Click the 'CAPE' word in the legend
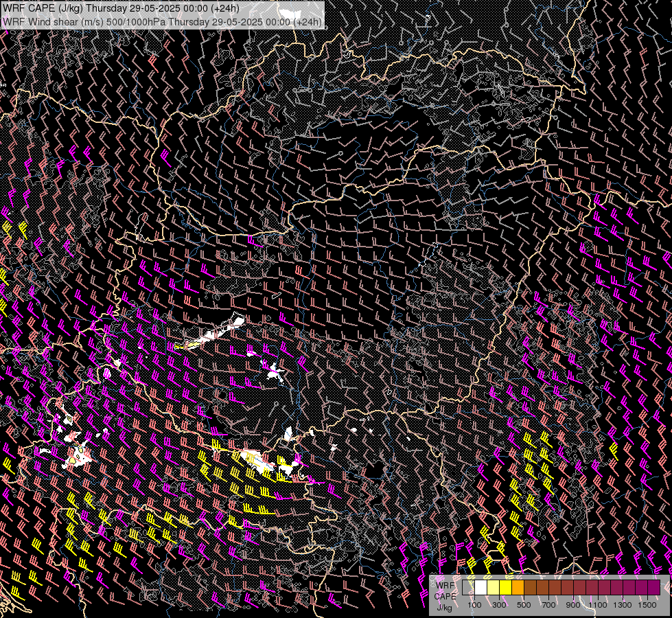Image resolution: width=672 pixels, height=618 pixels. pyautogui.click(x=445, y=597)
